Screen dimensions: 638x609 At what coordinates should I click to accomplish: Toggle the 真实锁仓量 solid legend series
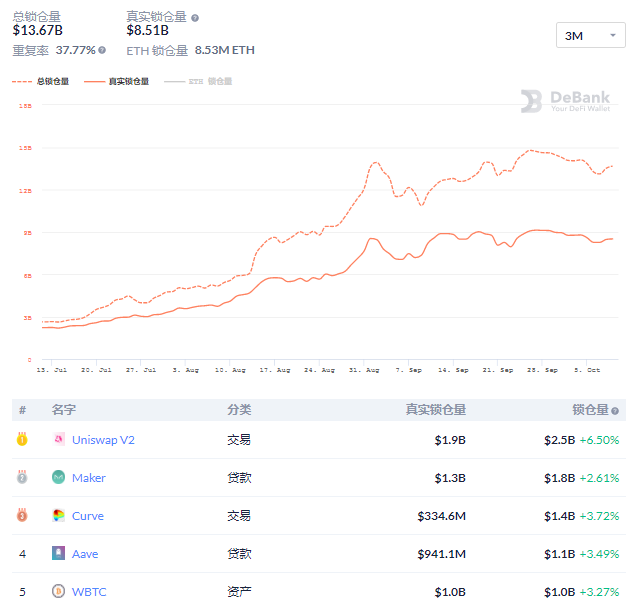pos(116,81)
